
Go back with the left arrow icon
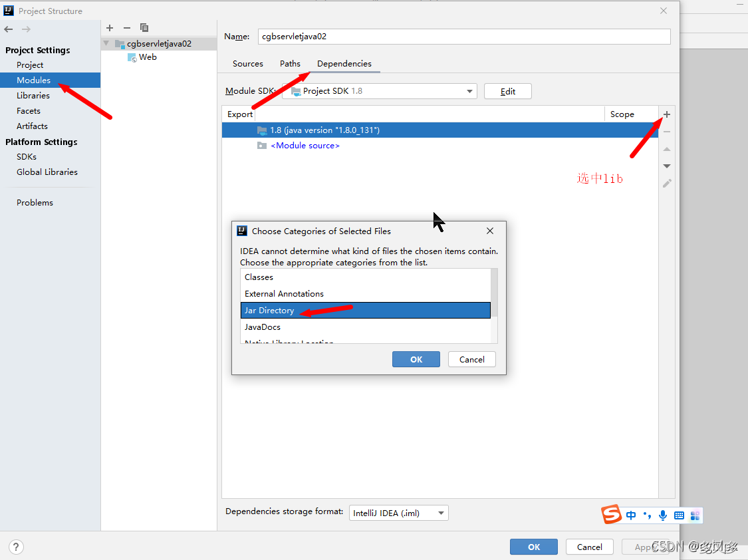pyautogui.click(x=9, y=29)
